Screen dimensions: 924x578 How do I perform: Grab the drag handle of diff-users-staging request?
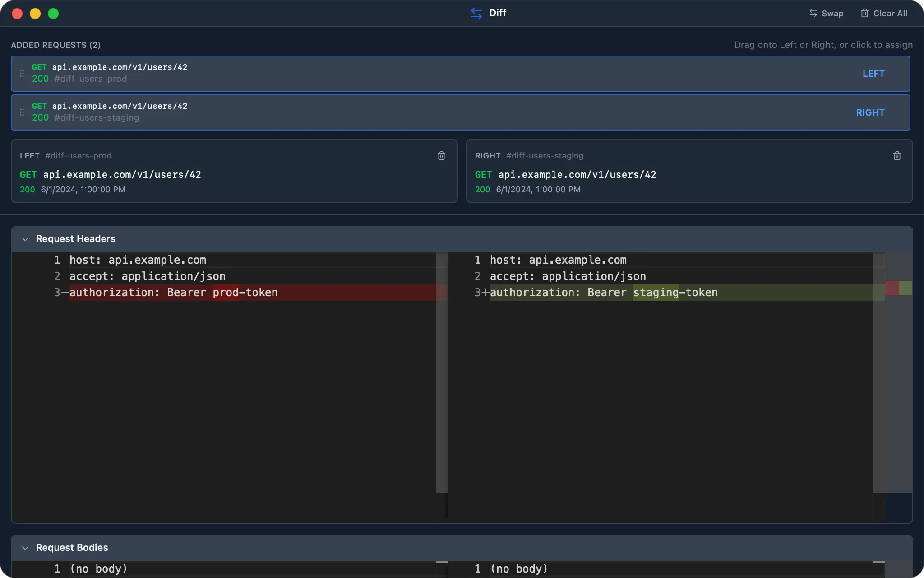tap(22, 112)
